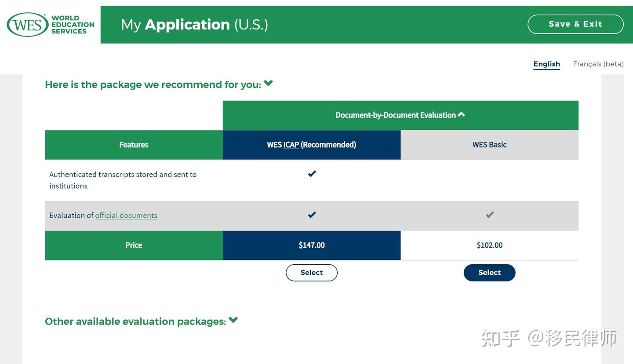This screenshot has width=633, height=364.
Task: Click the $147.00 price cell
Action: click(x=312, y=245)
